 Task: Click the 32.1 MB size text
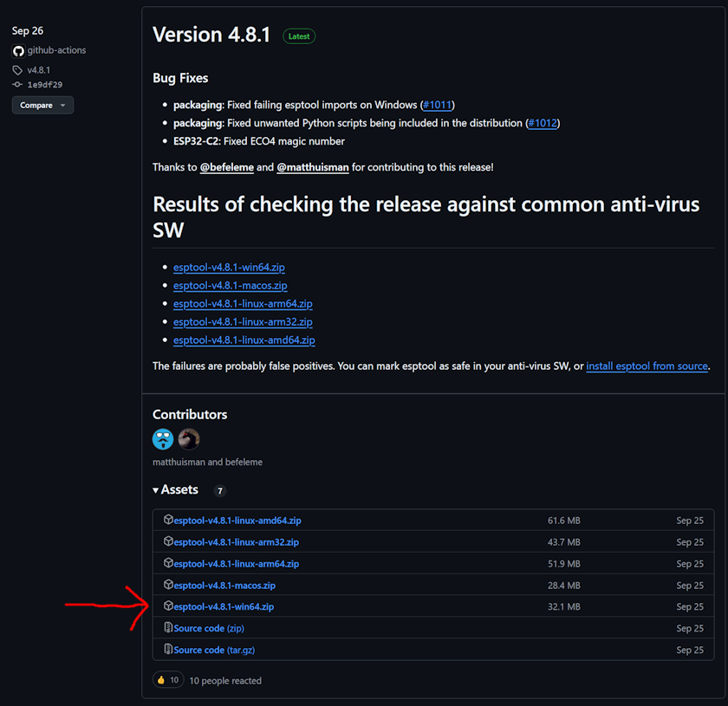563,606
